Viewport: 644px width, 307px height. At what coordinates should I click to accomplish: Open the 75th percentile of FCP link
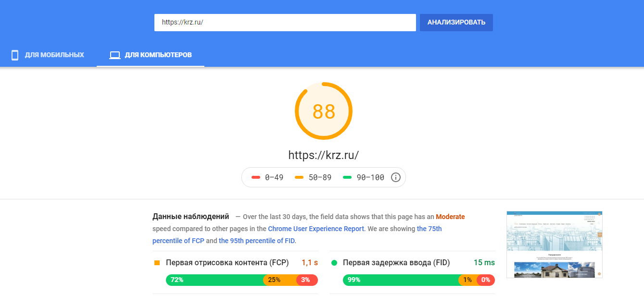coord(297,235)
